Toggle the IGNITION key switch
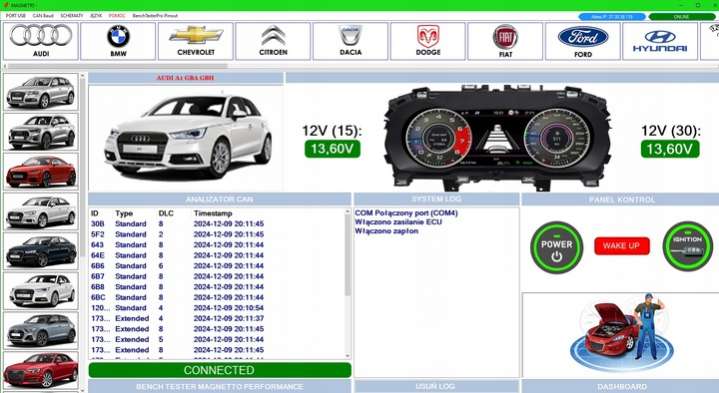 [x=687, y=246]
